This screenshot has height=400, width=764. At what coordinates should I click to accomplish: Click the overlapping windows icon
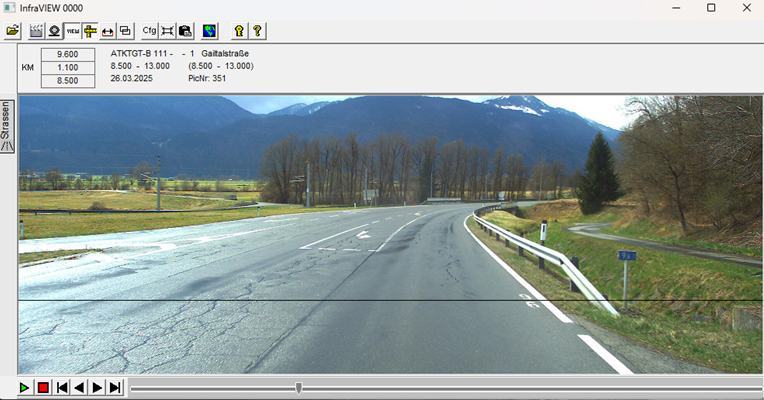125,31
